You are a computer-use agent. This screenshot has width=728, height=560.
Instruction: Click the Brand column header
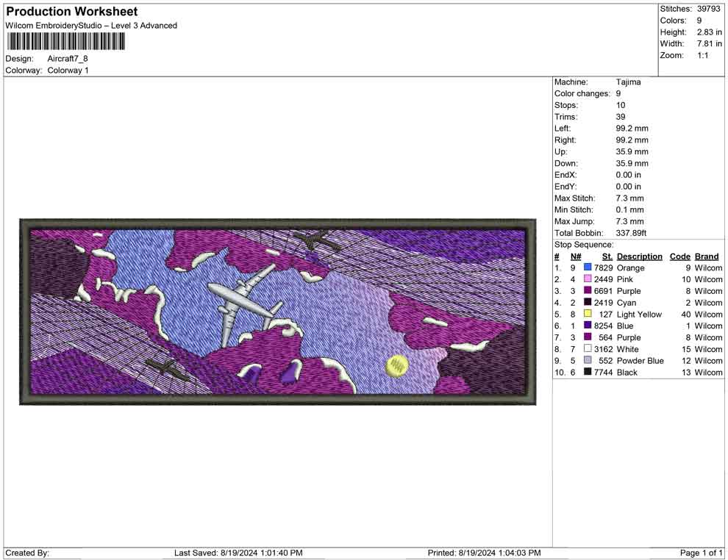(707, 256)
